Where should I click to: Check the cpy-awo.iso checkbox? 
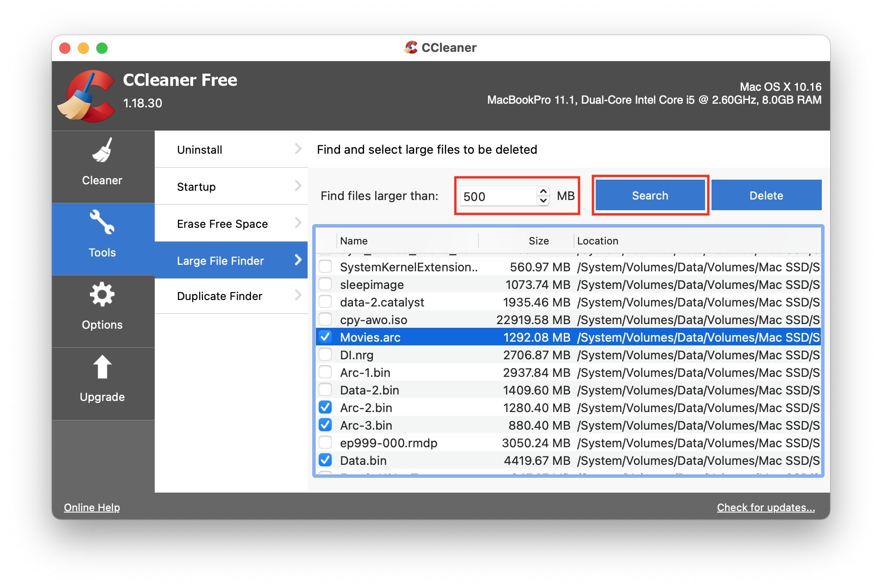(326, 319)
